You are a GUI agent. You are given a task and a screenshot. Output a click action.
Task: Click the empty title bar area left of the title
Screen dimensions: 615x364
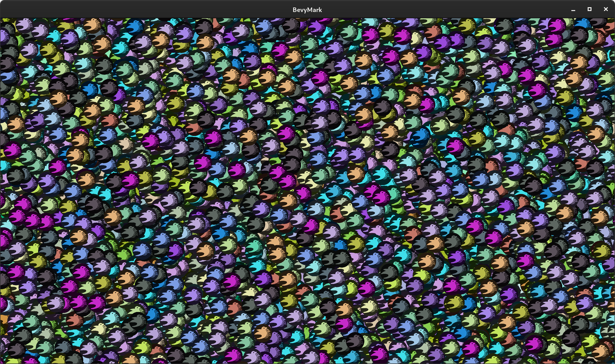tap(147, 10)
